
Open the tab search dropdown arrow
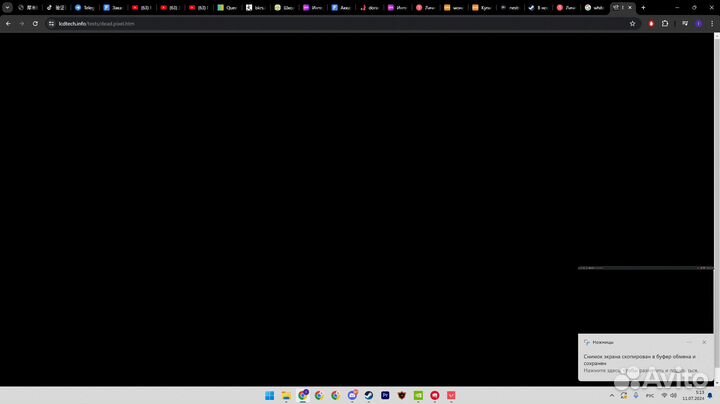click(7, 7)
